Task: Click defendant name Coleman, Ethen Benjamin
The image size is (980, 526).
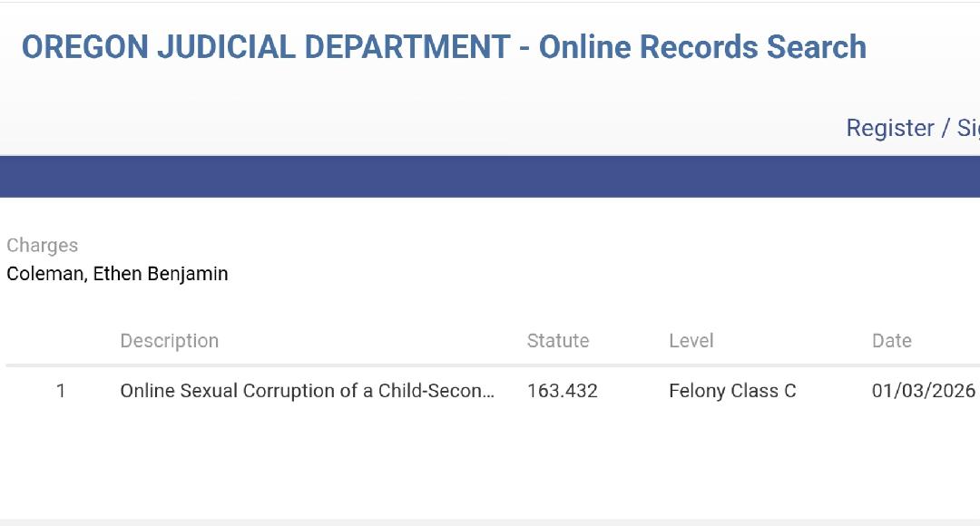Action: click(x=117, y=274)
